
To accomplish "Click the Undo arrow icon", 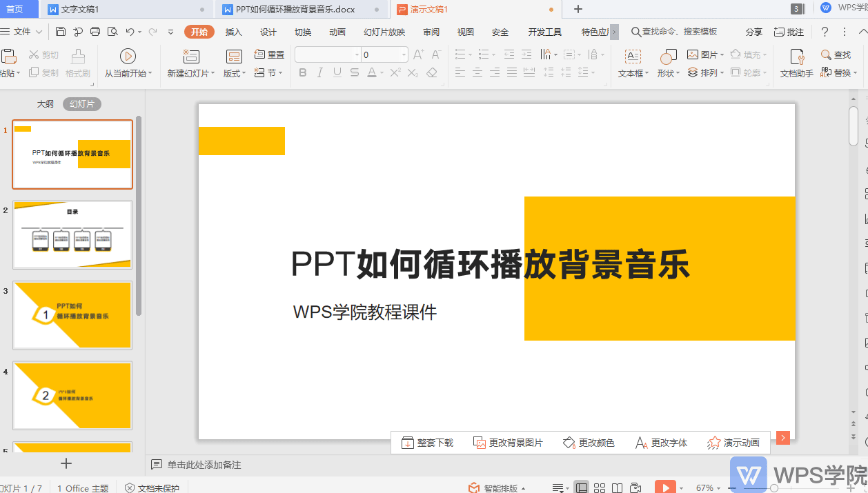I will pos(130,32).
